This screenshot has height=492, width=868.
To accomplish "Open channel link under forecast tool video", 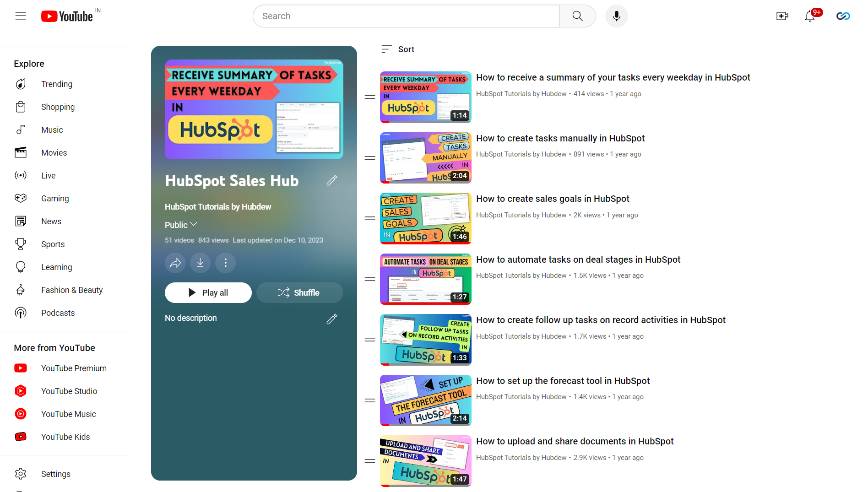I will click(x=521, y=397).
